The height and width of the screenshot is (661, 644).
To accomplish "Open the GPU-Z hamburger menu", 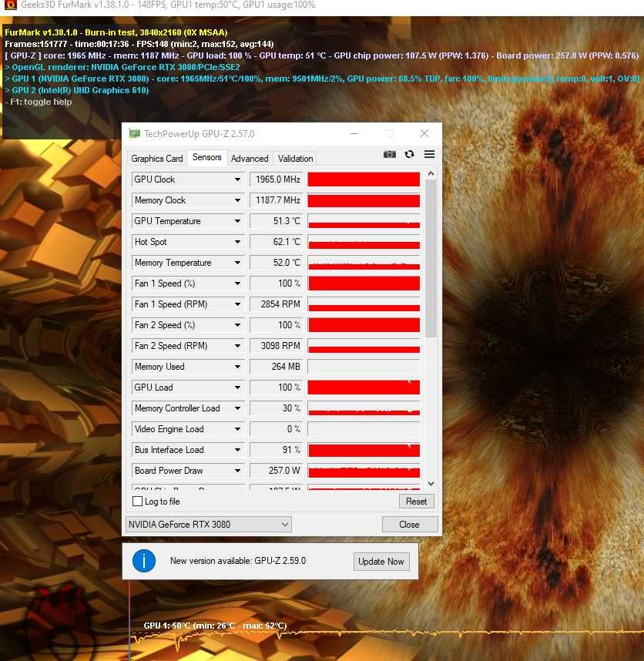I will click(x=430, y=154).
